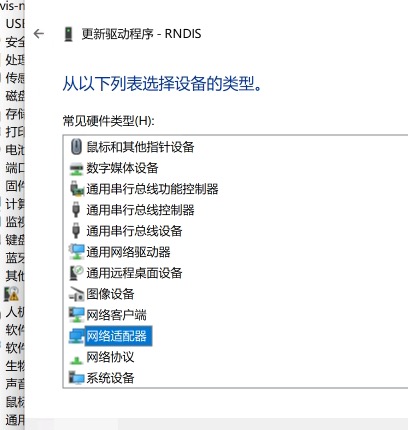Image resolution: width=408 pixels, height=430 pixels.
Task: Choose 网络客户端 hardware type
Action: click(116, 315)
